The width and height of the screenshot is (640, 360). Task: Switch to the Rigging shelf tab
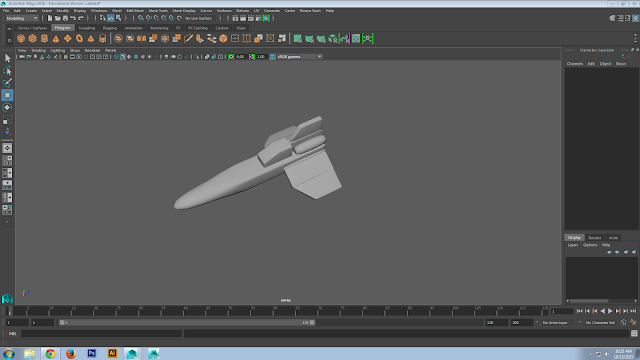[109, 28]
